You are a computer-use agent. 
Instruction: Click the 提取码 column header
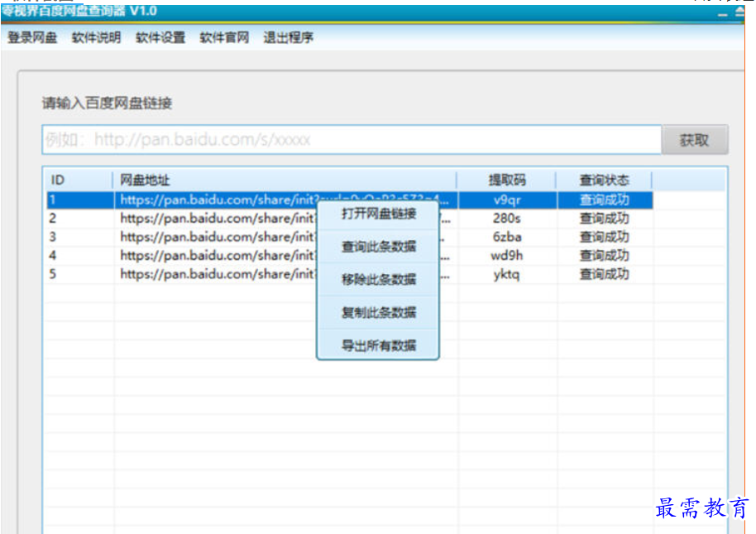click(x=506, y=180)
